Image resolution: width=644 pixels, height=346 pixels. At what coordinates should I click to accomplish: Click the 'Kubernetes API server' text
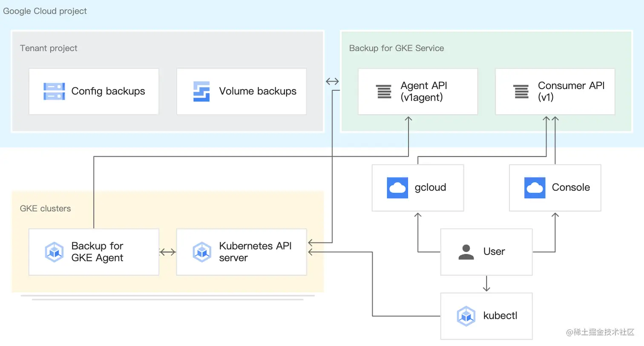[x=255, y=252]
